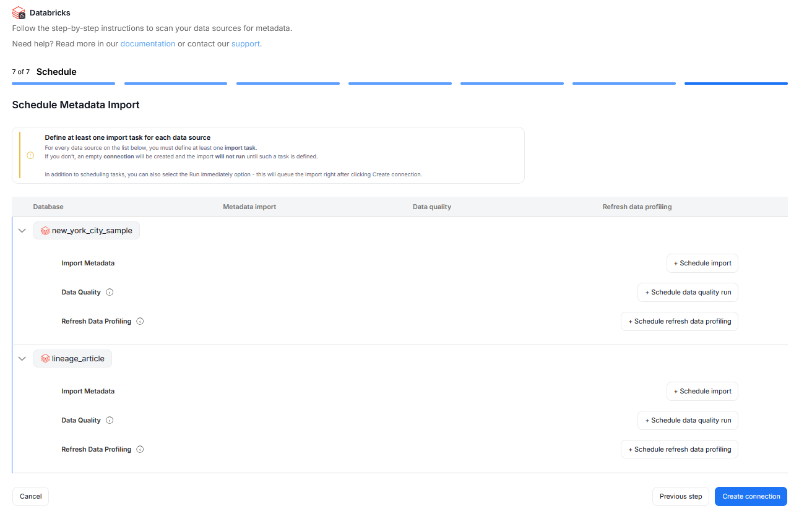This screenshot has height=524, width=812.
Task: Click info icon beside lineage_article Refresh Data Profiling
Action: [x=140, y=450]
